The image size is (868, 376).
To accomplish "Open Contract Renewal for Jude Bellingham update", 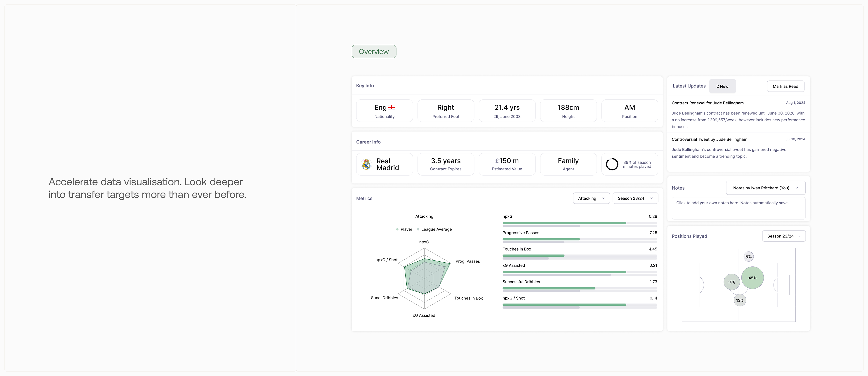I will tap(707, 103).
